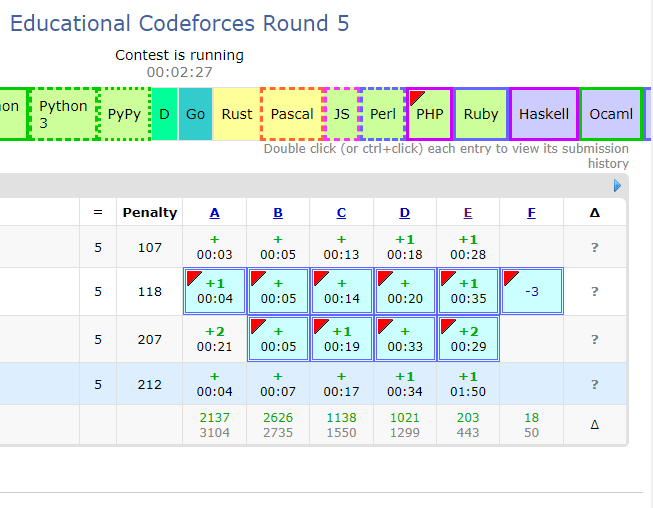
Task: Click the penalty value 212
Action: [x=150, y=384]
